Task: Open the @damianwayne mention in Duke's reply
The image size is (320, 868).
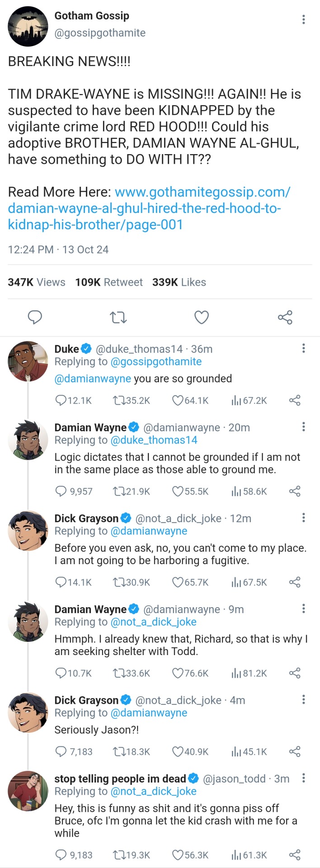Action: click(x=93, y=379)
